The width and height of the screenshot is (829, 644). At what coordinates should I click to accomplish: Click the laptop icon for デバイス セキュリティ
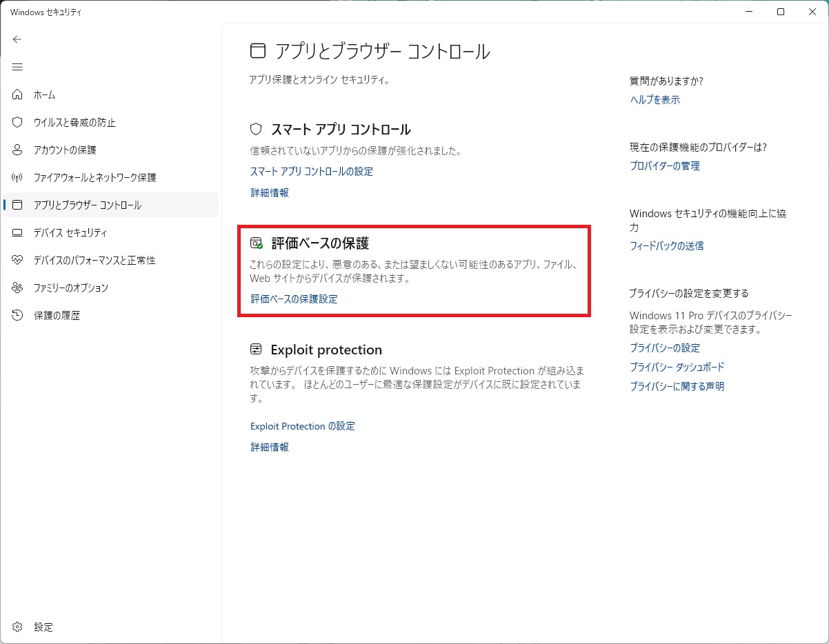pyautogui.click(x=18, y=232)
